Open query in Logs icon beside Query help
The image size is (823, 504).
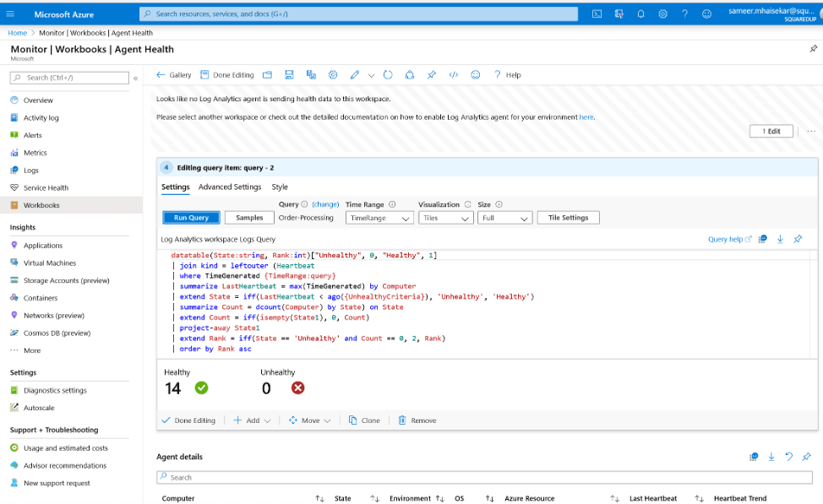(763, 239)
